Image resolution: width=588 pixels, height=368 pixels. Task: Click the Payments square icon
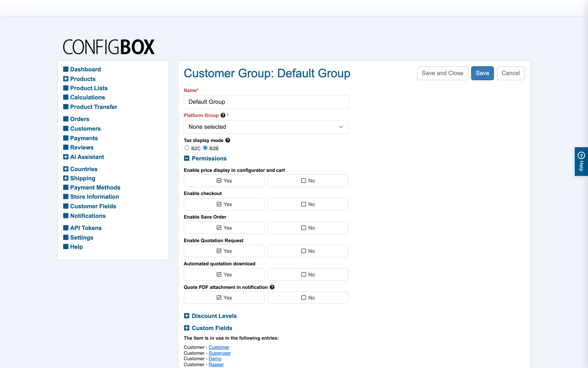66,138
